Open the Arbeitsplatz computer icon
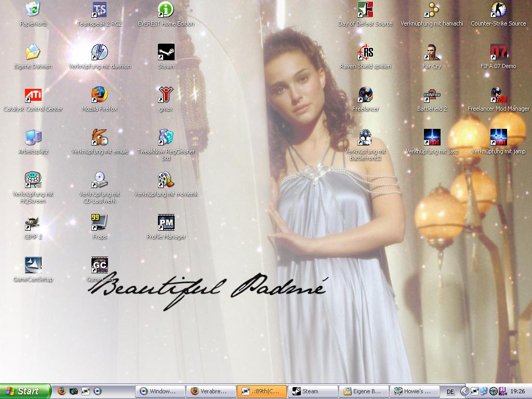 (x=33, y=137)
